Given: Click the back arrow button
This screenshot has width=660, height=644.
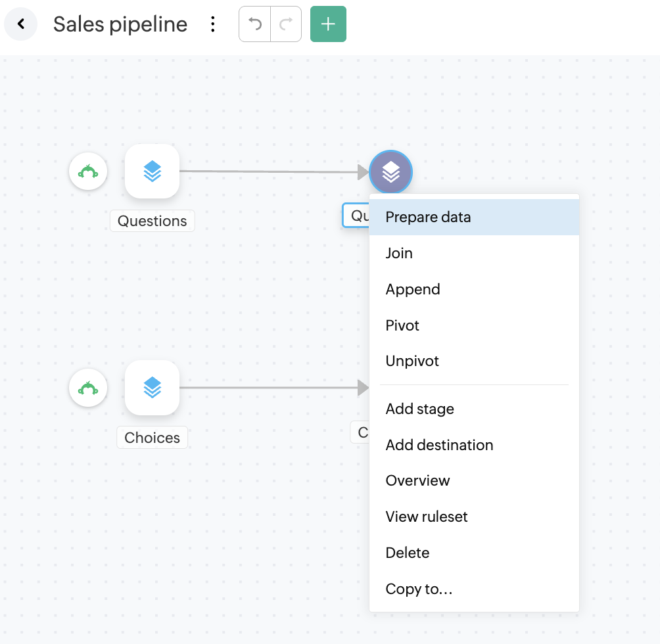Looking at the screenshot, I should pyautogui.click(x=21, y=24).
